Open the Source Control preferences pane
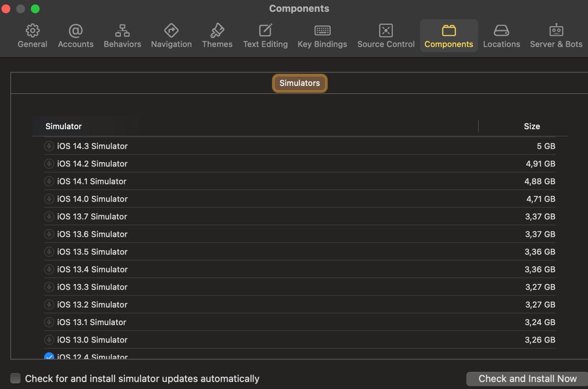This screenshot has height=389, width=588. coord(386,36)
